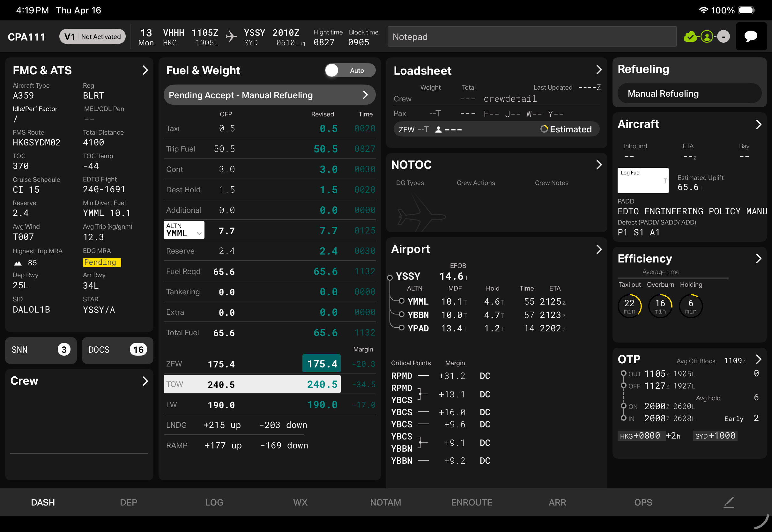772x532 pixels.
Task: Tap the battery indicator in status bar
Action: [747, 10]
